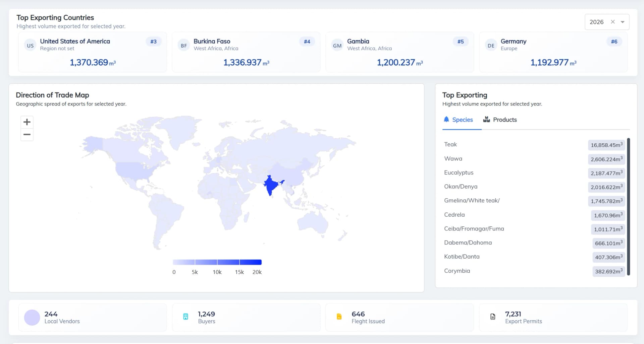This screenshot has width=644, height=344.
Task: Click India on the trade map
Action: tap(271, 185)
